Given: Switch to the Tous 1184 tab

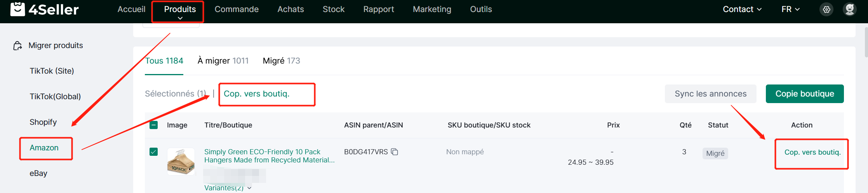Looking at the screenshot, I should [164, 61].
